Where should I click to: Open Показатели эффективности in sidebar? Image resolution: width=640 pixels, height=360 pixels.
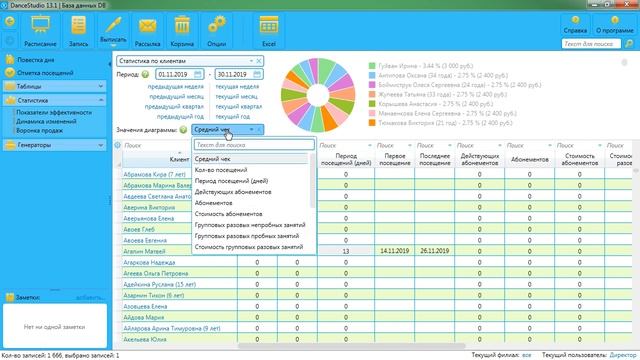pos(54,112)
